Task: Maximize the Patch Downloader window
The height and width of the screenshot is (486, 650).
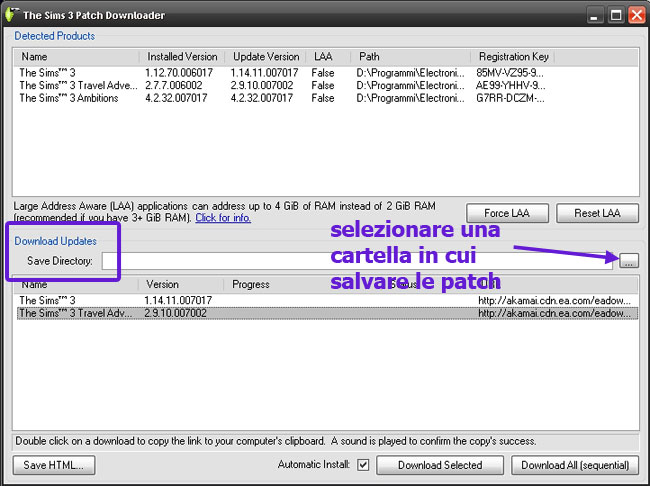Action: click(616, 16)
